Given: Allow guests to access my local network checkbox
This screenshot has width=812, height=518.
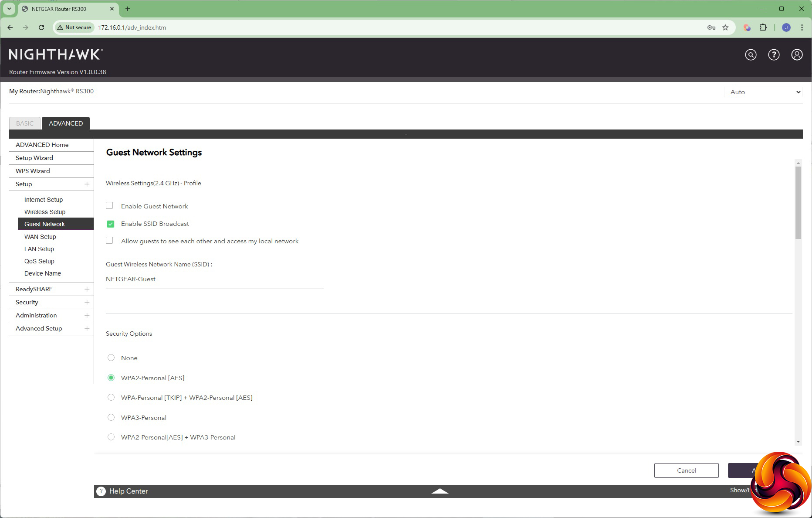Looking at the screenshot, I should coord(109,241).
